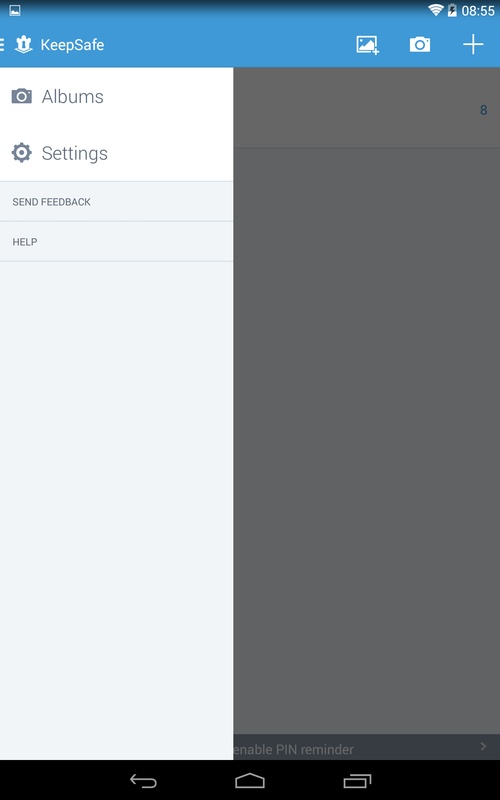Tap the Android home button
The height and width of the screenshot is (800, 500).
coord(250,780)
